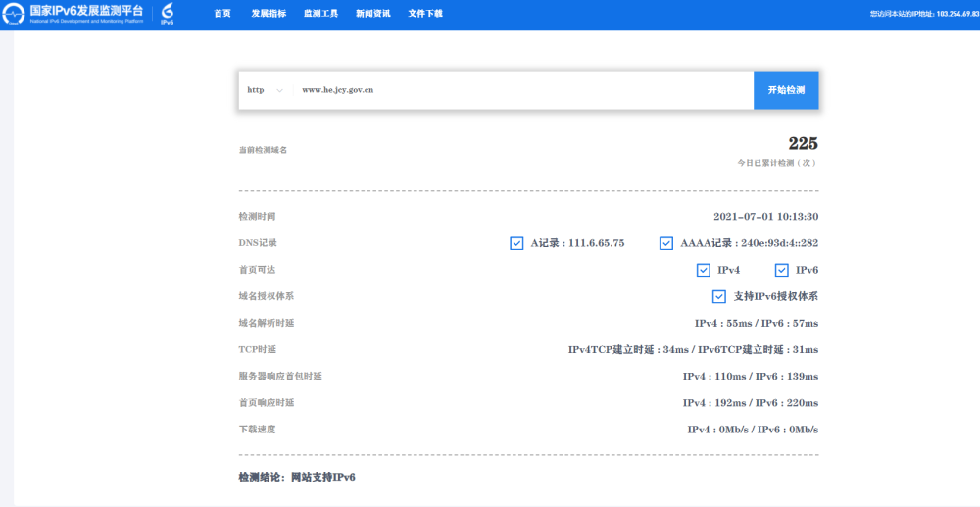
Task: Uncheck the IPv6 首页可达 checkbox
Action: pos(782,270)
